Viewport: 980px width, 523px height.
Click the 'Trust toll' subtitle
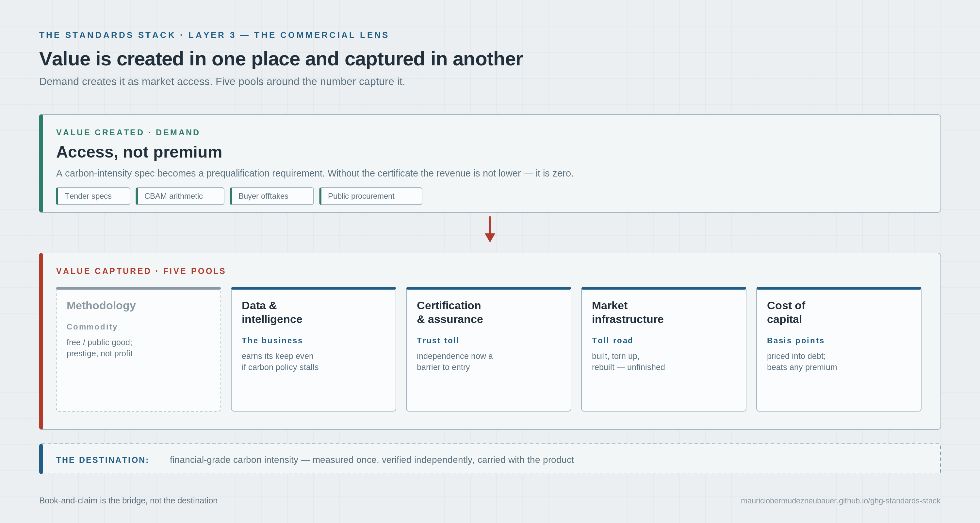pyautogui.click(x=438, y=340)
